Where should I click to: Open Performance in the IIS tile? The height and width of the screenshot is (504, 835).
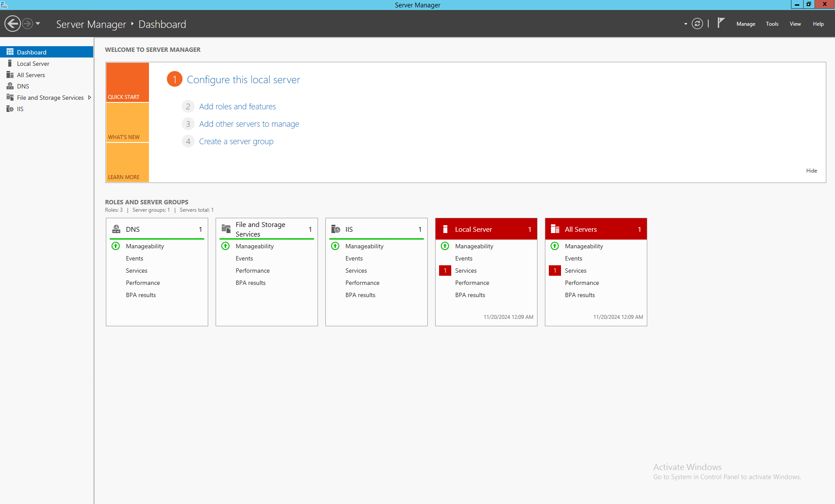coord(362,283)
